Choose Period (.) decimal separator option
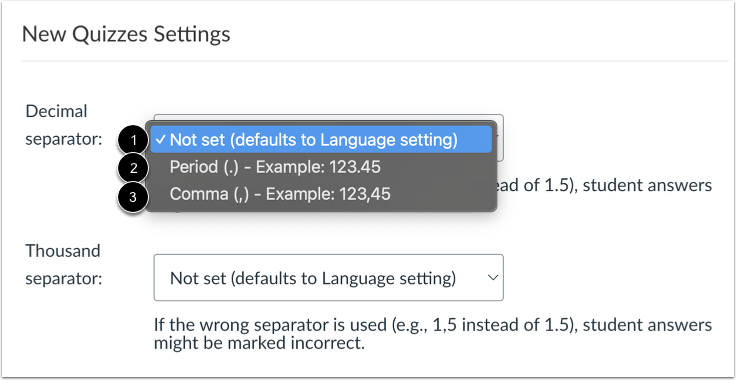Image resolution: width=736 pixels, height=380 pixels. (x=321, y=167)
